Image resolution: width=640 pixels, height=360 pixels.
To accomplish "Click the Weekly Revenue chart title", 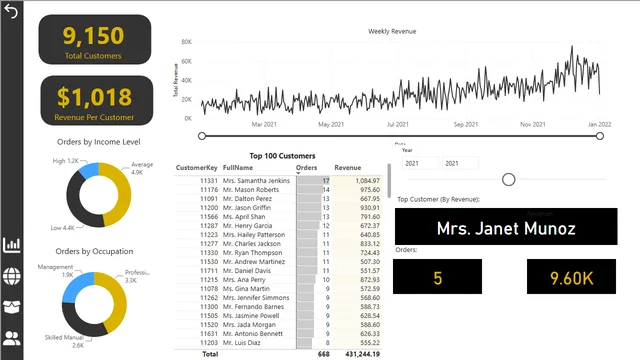I will pos(392,31).
